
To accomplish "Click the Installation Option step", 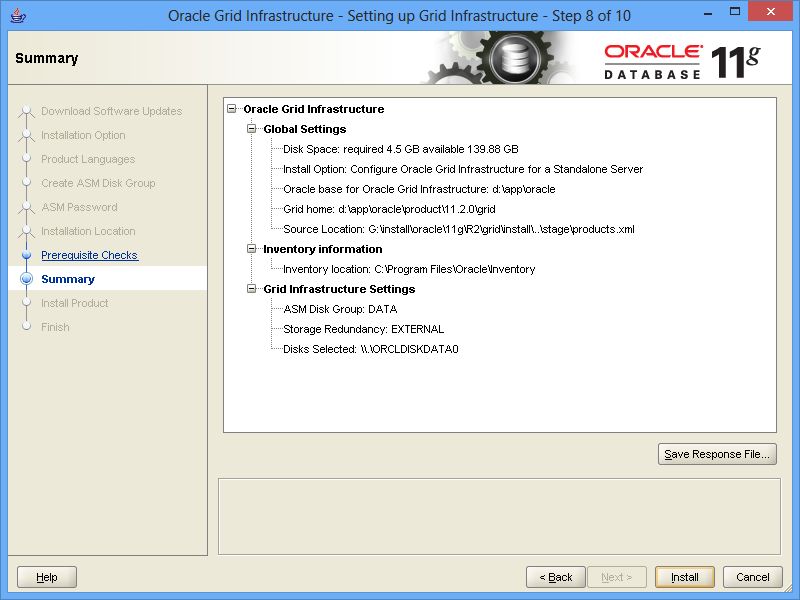I will (x=83, y=135).
